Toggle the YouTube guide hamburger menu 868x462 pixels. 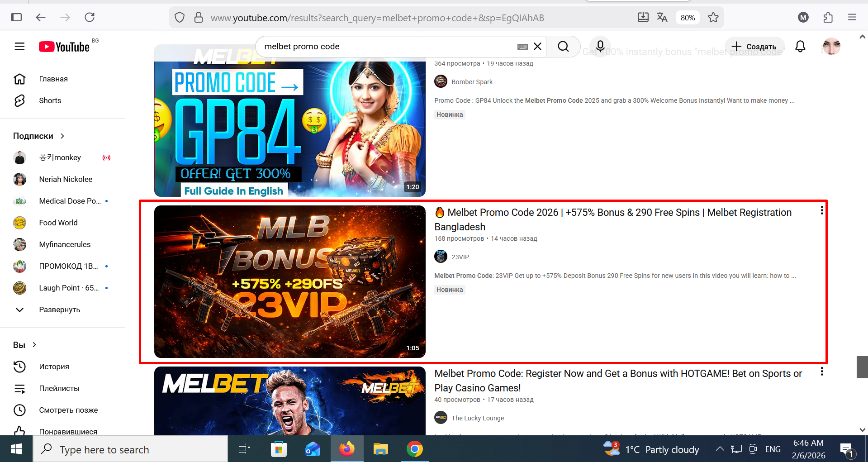point(19,46)
